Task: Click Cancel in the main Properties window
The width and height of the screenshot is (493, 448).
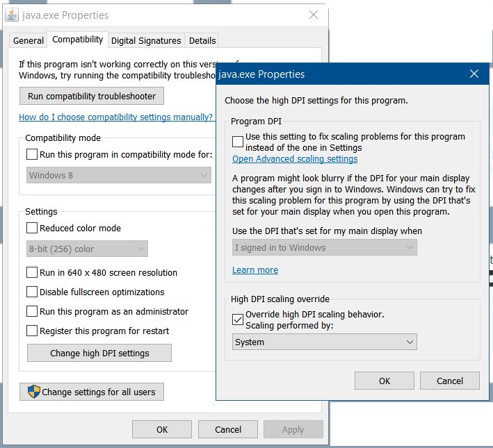Action: 228,429
